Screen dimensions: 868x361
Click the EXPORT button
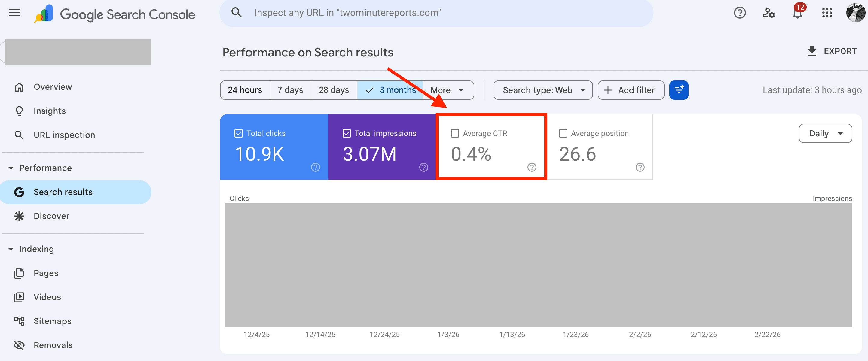point(832,51)
